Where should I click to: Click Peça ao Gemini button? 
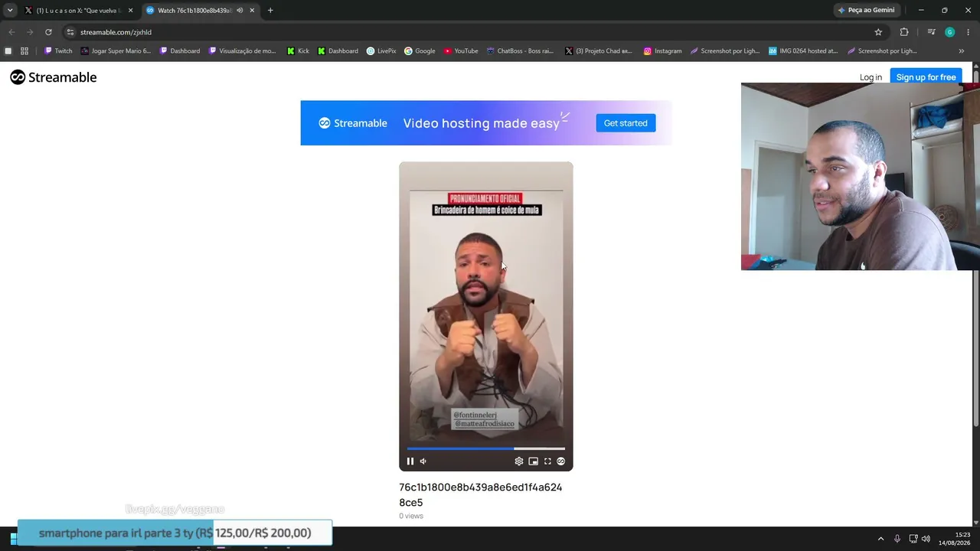866,11
